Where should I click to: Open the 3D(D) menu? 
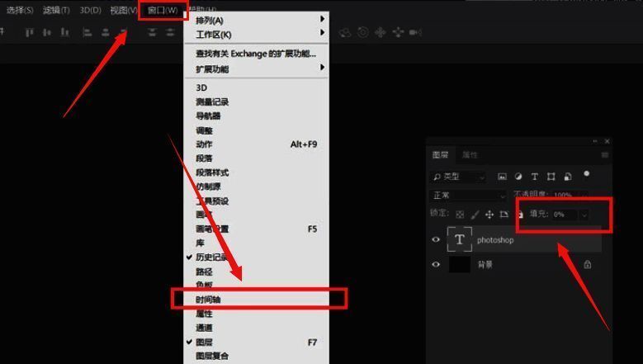(90, 10)
